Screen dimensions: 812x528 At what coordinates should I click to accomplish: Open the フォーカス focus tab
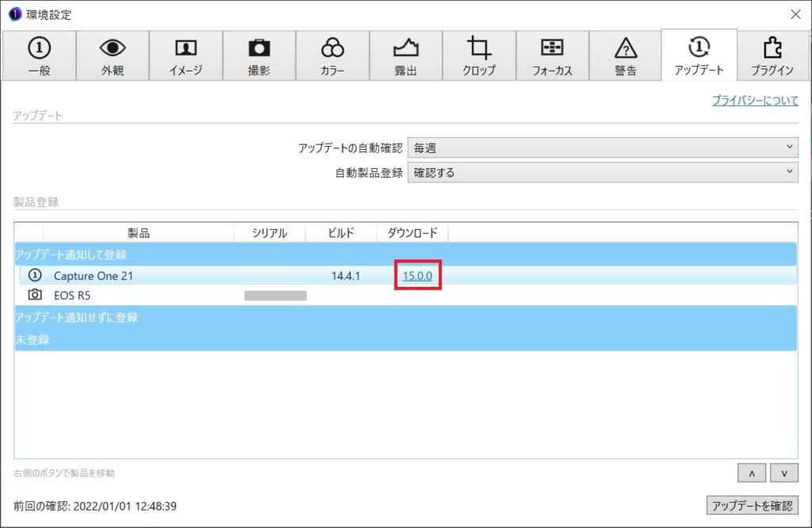click(553, 56)
